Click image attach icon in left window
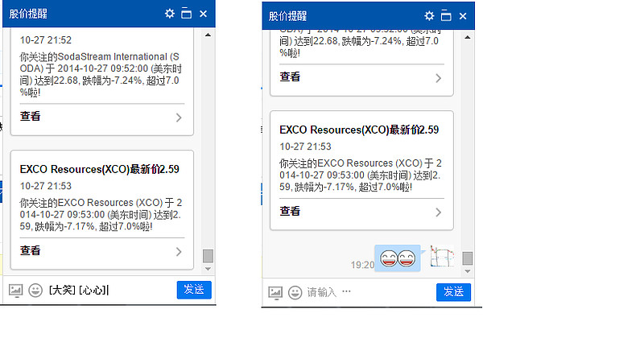 [15, 291]
